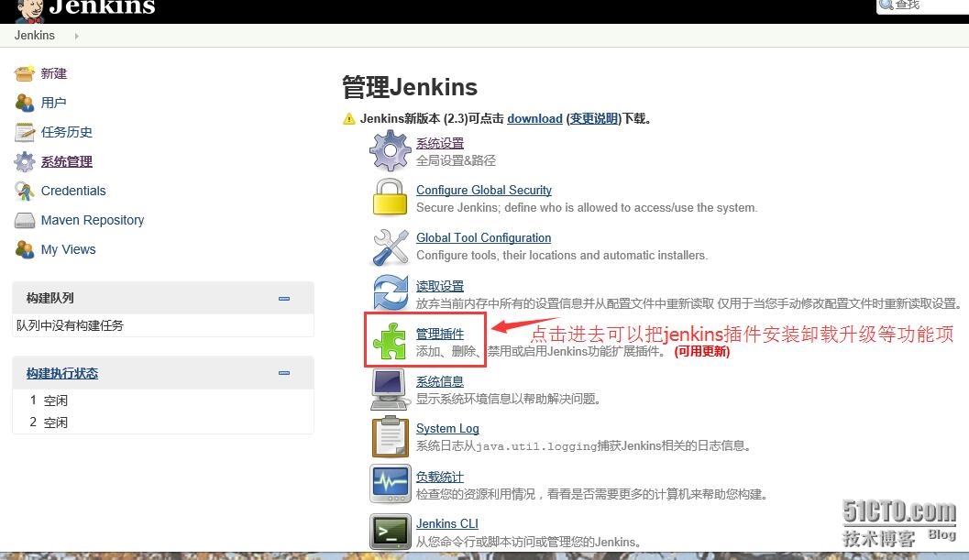
Task: Click the Configure Global Security padlock icon
Action: point(390,197)
